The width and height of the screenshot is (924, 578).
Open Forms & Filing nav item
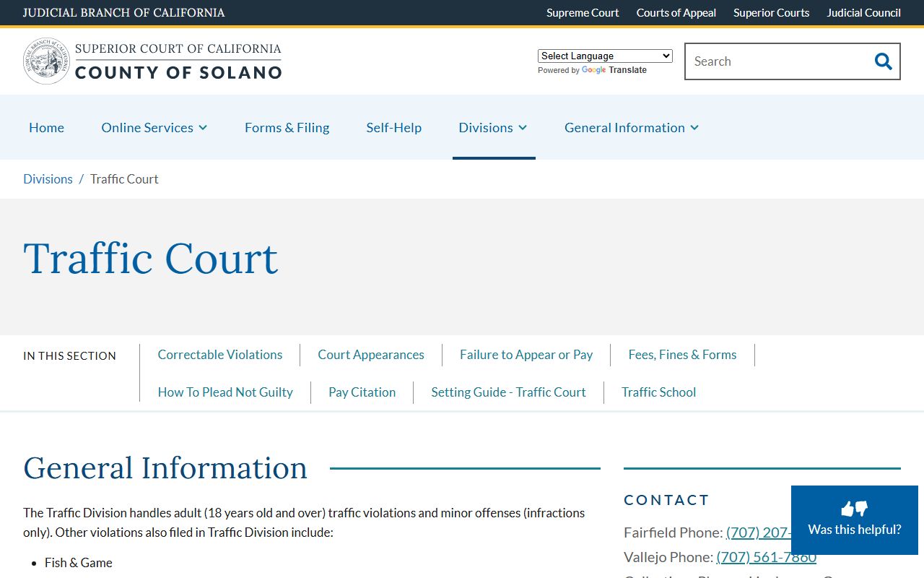tap(287, 127)
